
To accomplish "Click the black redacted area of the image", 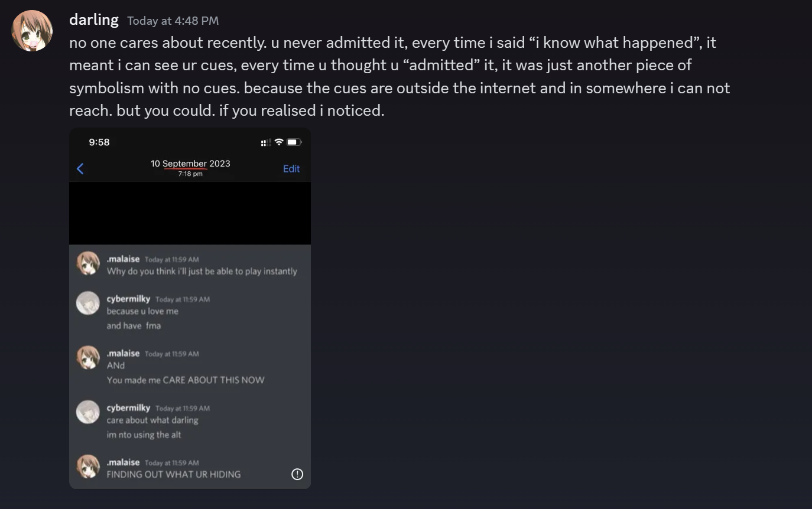I will coord(190,213).
